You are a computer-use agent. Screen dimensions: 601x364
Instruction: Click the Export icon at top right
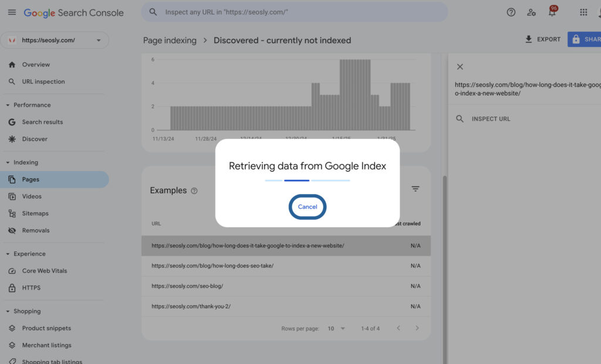tap(530, 39)
